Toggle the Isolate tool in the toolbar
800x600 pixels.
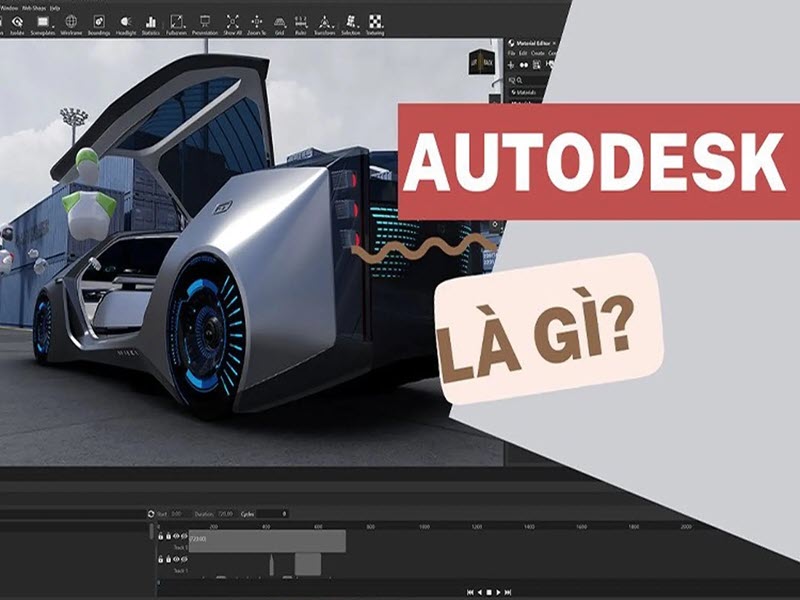tap(17, 24)
